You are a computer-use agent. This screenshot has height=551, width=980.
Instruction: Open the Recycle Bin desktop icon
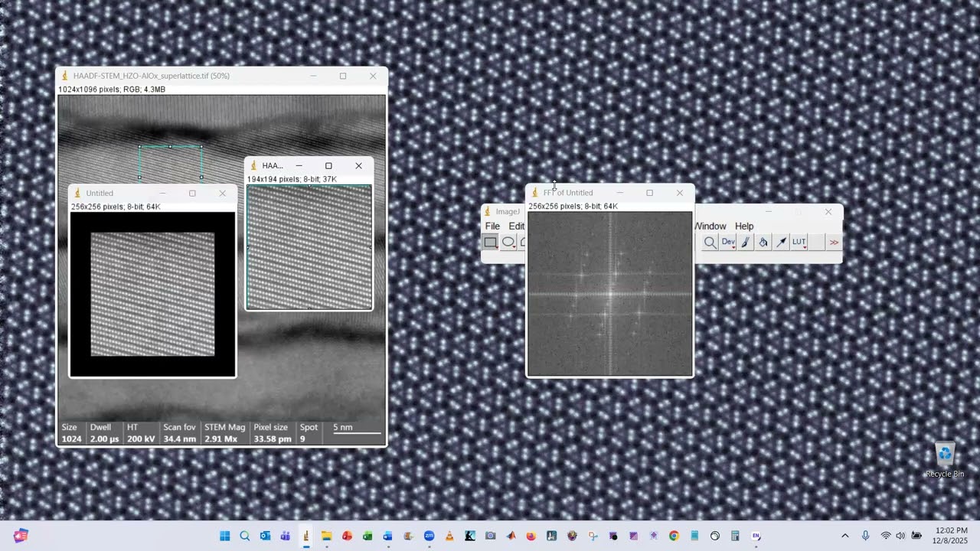click(x=945, y=460)
